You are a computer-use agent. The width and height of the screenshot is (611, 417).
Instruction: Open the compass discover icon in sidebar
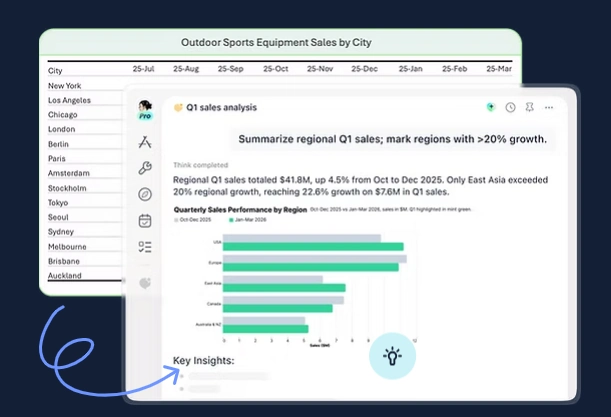[145, 194]
